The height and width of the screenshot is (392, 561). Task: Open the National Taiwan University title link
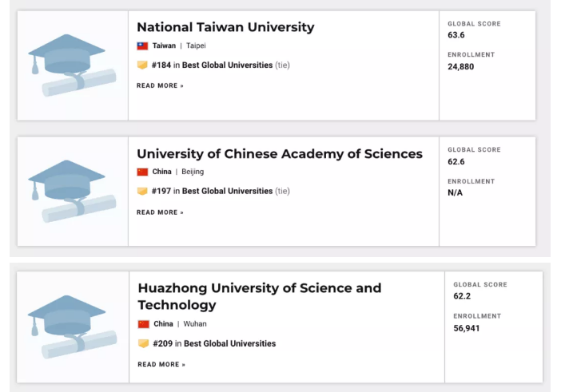coord(225,27)
